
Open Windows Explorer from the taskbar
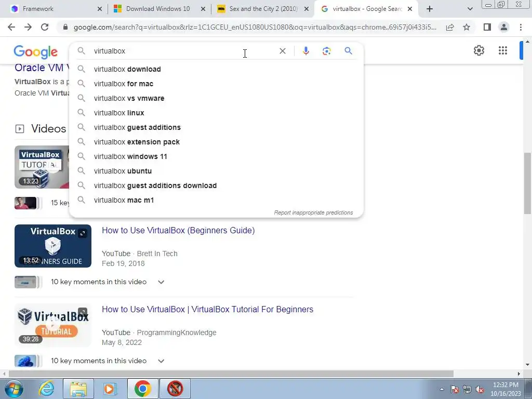click(x=78, y=389)
